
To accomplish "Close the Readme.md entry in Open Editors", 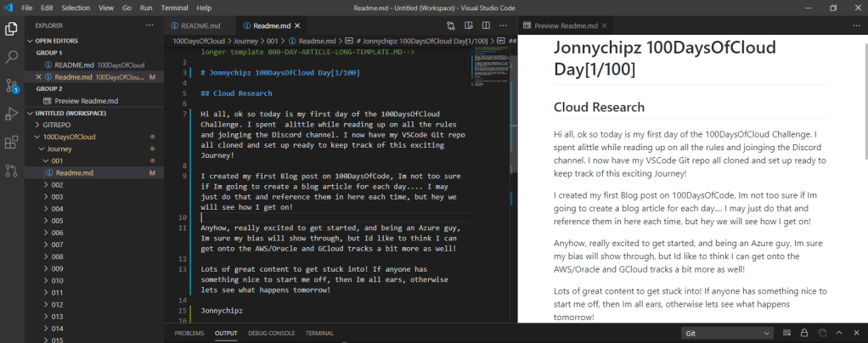I will coord(39,76).
